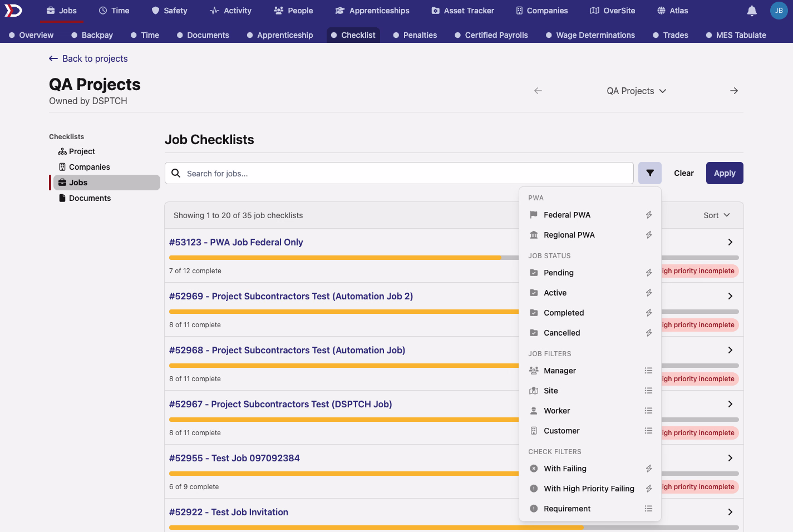
Task: Expand job #52968 chevron
Action: pos(730,350)
